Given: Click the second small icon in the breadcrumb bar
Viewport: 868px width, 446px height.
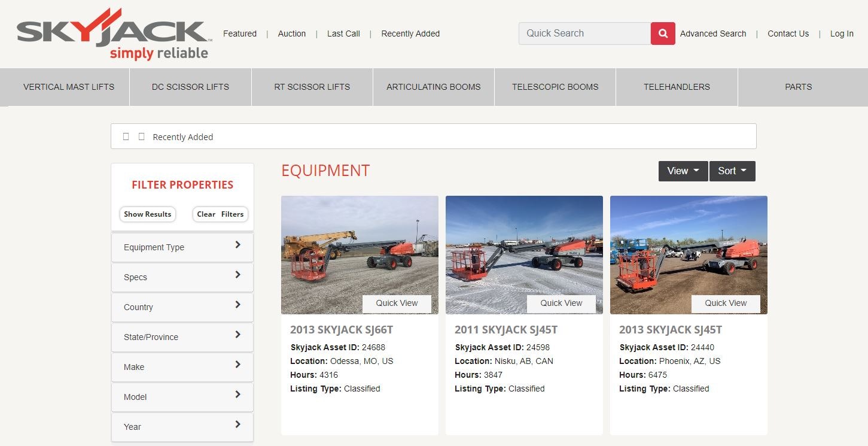Looking at the screenshot, I should coord(141,136).
